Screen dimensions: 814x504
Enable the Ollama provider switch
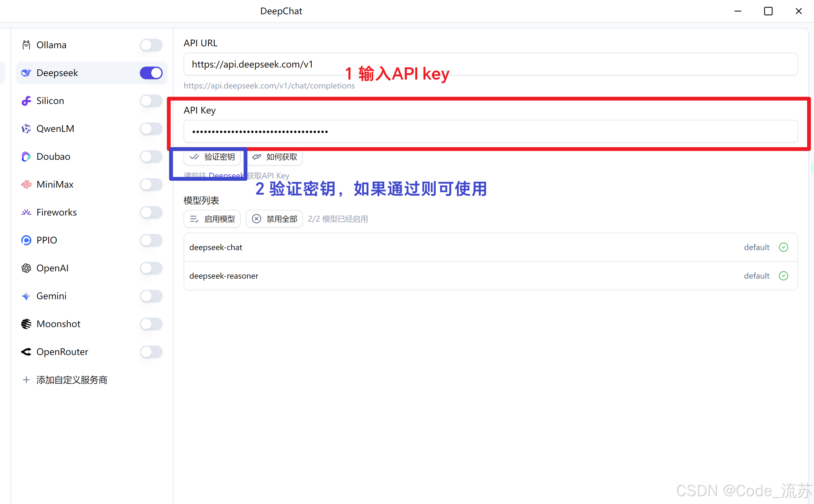pos(151,45)
